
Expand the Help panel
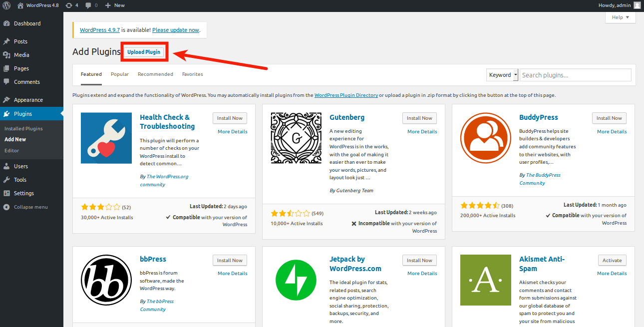tap(621, 17)
